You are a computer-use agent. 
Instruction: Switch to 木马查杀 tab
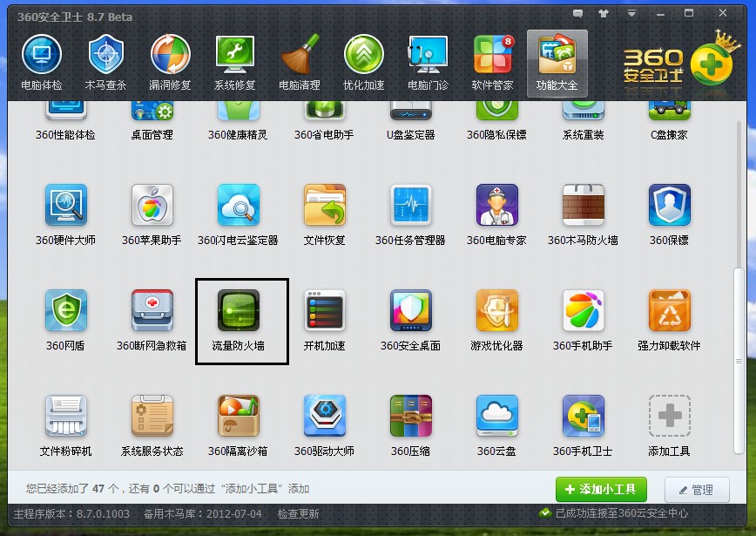tap(105, 63)
